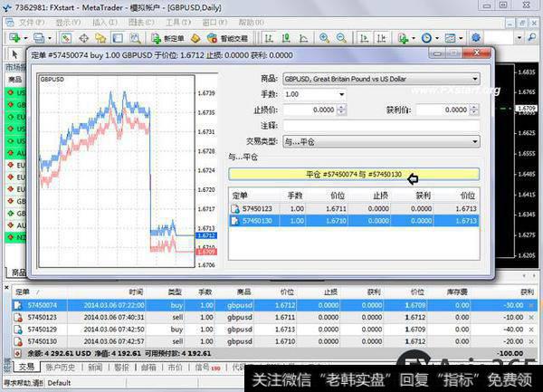
Task: Click the search magnifier icon in toolbar
Action: pos(532,37)
